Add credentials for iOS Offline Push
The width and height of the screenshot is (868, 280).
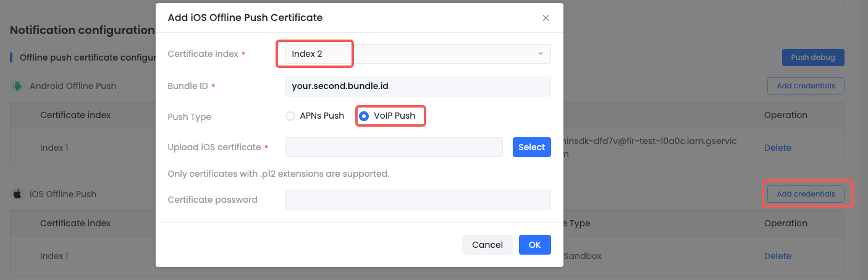click(x=805, y=194)
